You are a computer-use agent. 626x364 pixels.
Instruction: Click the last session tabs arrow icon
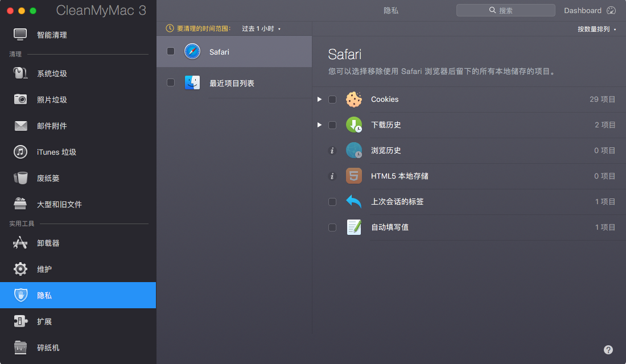point(354,201)
